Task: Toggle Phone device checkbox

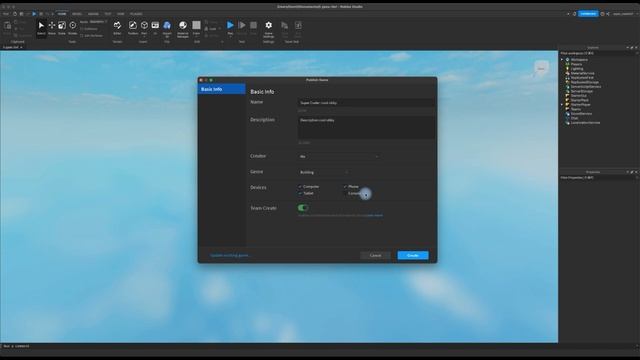Action: click(x=345, y=187)
